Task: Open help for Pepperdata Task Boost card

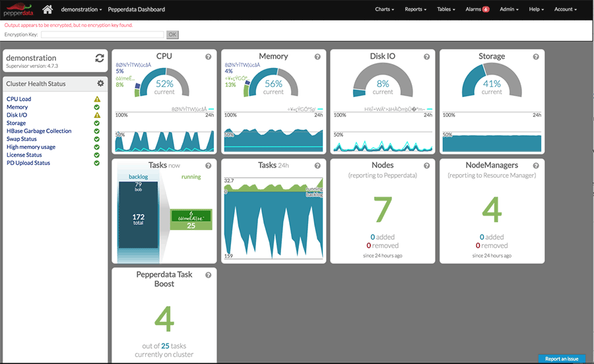Action: point(209,275)
